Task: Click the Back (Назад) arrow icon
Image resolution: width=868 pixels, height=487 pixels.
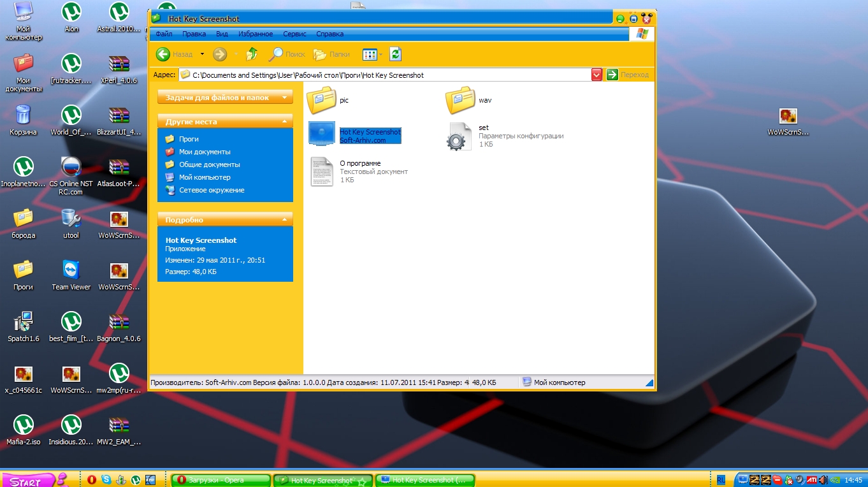Action: click(163, 54)
